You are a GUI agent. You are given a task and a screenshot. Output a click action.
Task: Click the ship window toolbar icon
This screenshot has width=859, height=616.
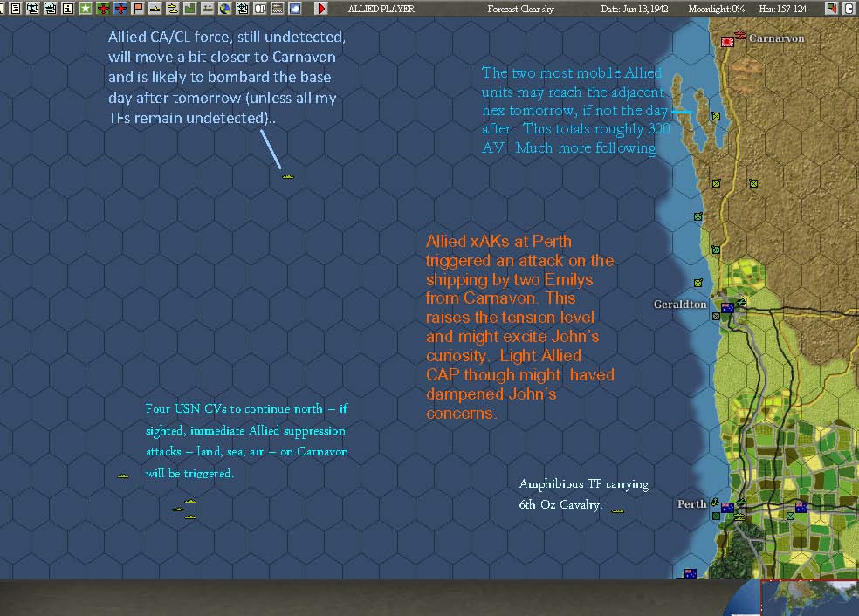(x=51, y=8)
